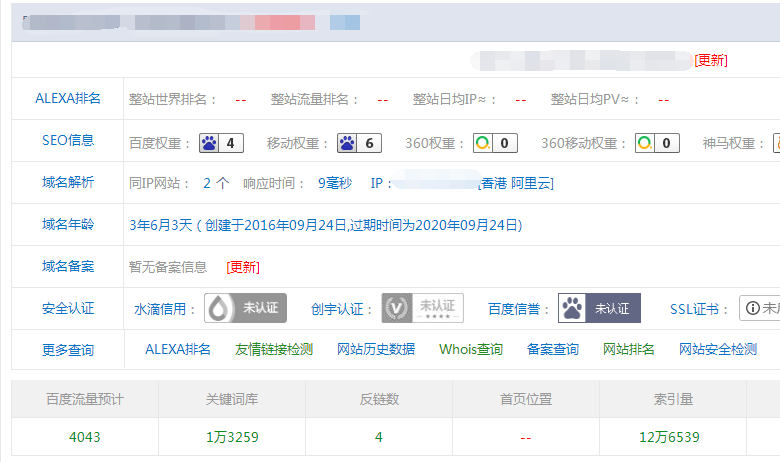Open the ALEXA排名 query link

coord(178,350)
